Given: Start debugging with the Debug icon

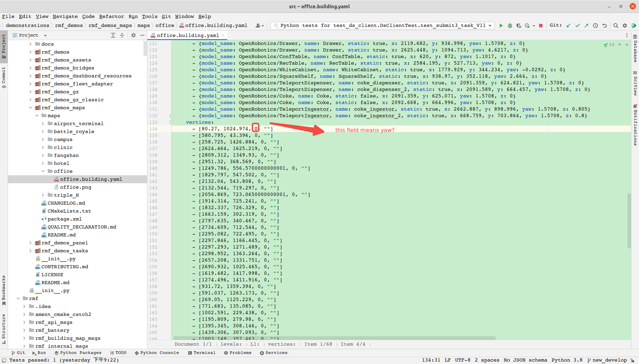Looking at the screenshot, I should coord(510,25).
